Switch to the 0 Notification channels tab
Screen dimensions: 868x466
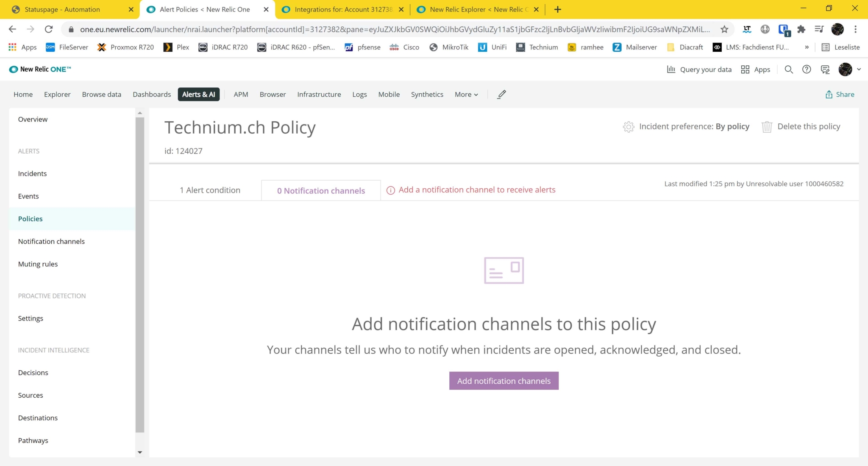coord(321,190)
